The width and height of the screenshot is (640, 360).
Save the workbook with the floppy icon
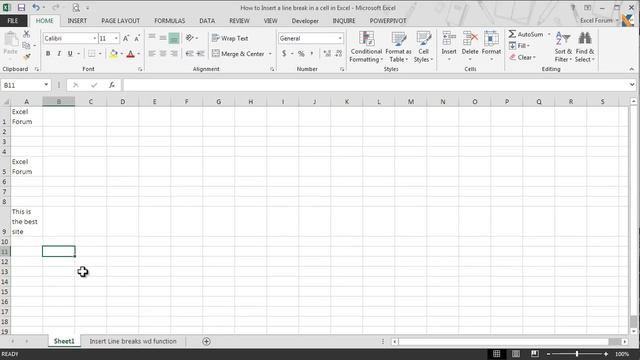point(21,7)
